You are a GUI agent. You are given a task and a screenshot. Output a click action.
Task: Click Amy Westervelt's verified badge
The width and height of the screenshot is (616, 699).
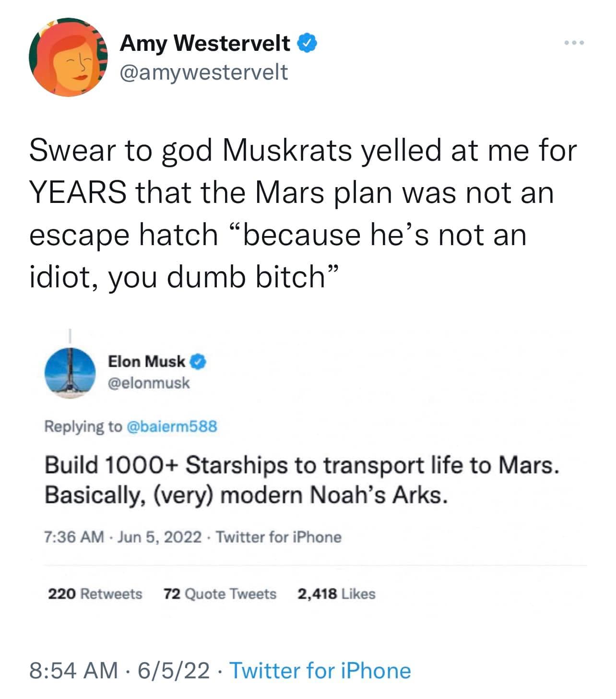click(308, 44)
